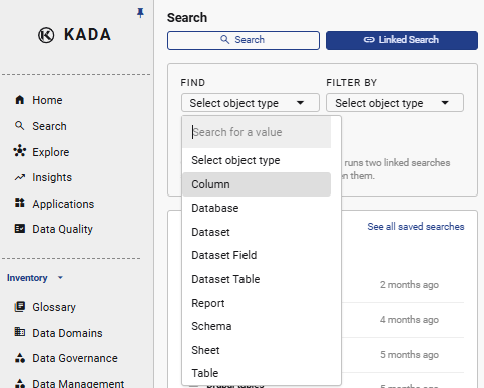Select Sheet from the dropdown list
484x388 pixels.
[x=257, y=350]
